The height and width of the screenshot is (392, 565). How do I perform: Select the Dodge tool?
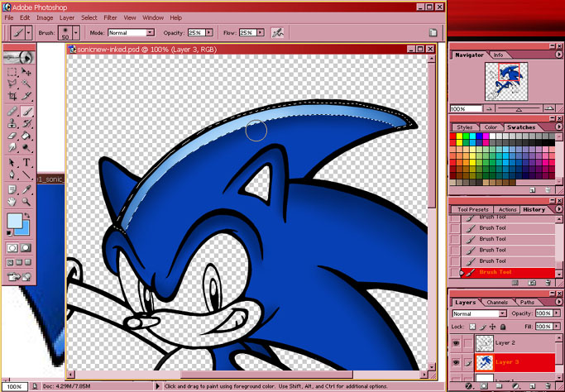(26, 147)
